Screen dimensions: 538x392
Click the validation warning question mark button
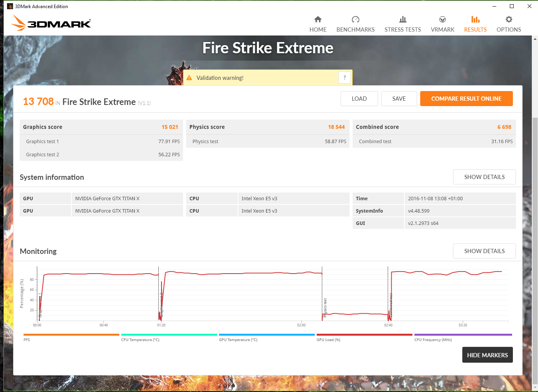click(345, 78)
